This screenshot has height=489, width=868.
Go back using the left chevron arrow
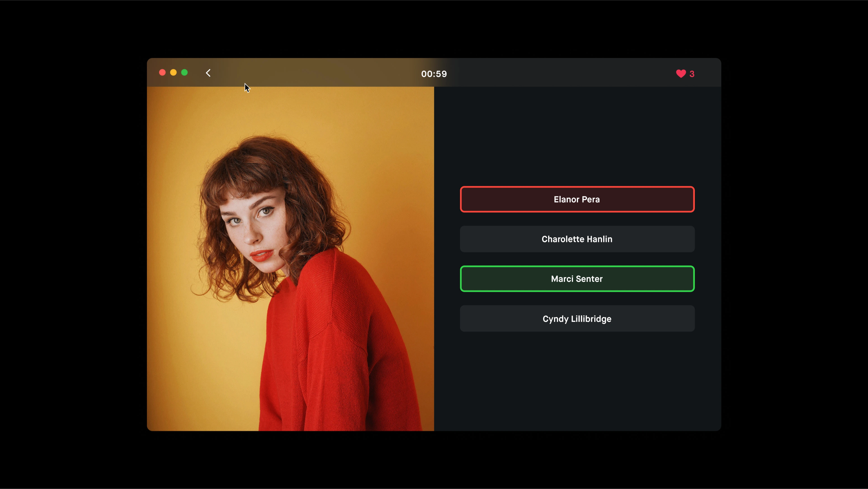pyautogui.click(x=208, y=73)
